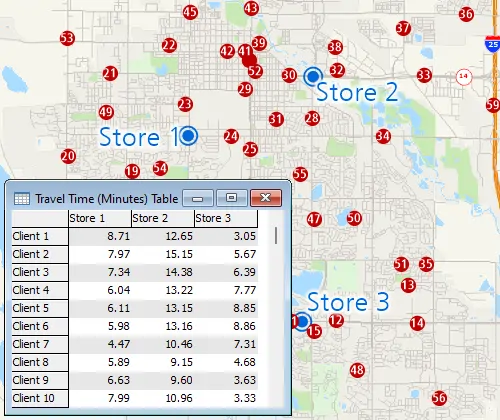Select client marker 47 on the map
Screen dimensions: 500x420
tap(314, 219)
